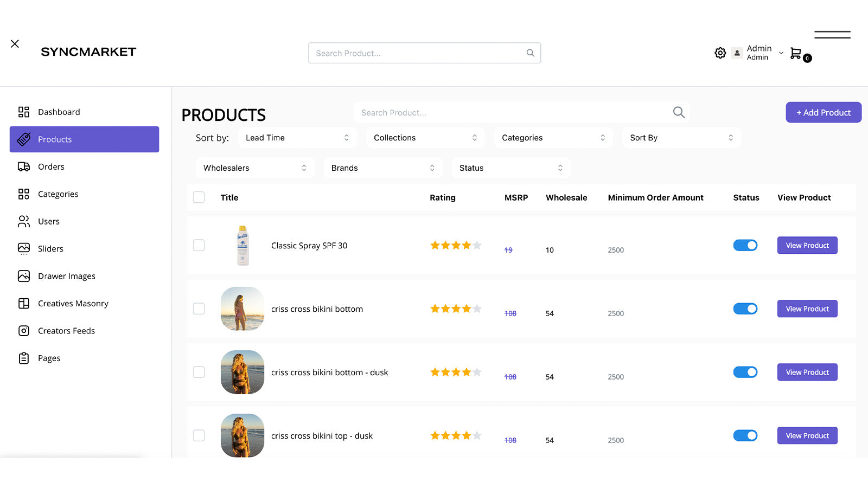View Product for criss cross bikini top - dusk
This screenshot has height=488, width=868.
click(x=807, y=435)
